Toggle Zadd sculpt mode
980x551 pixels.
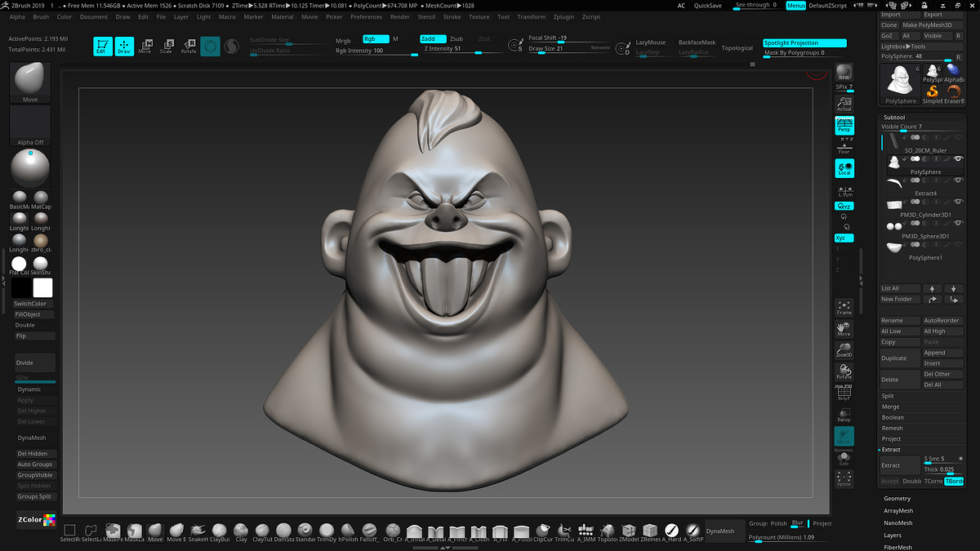pyautogui.click(x=432, y=38)
